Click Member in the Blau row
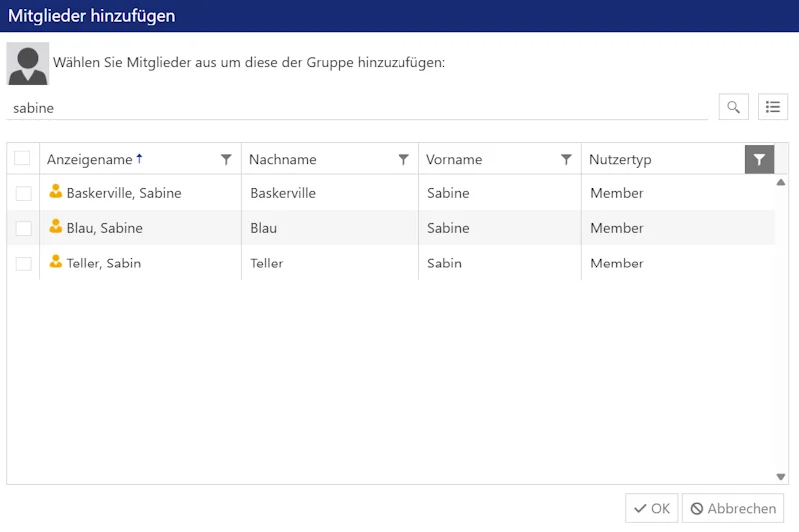This screenshot has width=799, height=532. 617,228
